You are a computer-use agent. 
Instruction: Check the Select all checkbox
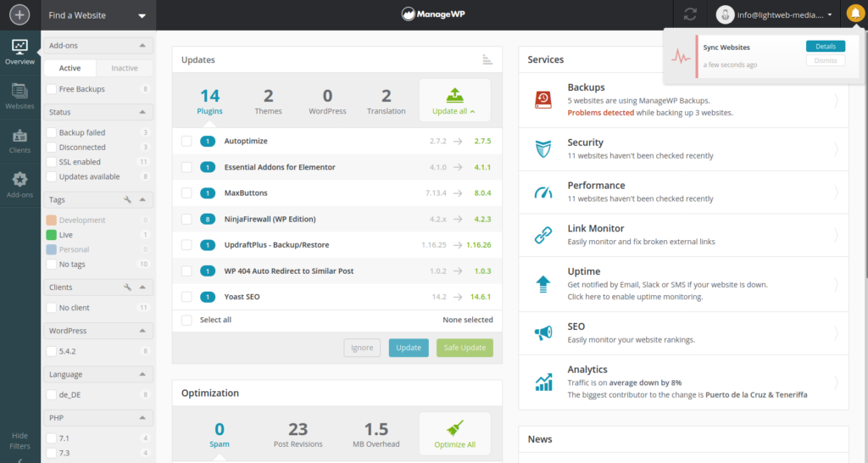pyautogui.click(x=186, y=320)
